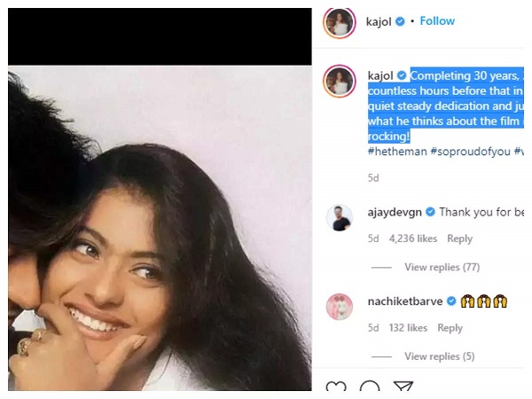Viewport: 532px width, 399px height.
Task: View the 4,236 likes on ajaydevgn's comment
Action: (413, 239)
